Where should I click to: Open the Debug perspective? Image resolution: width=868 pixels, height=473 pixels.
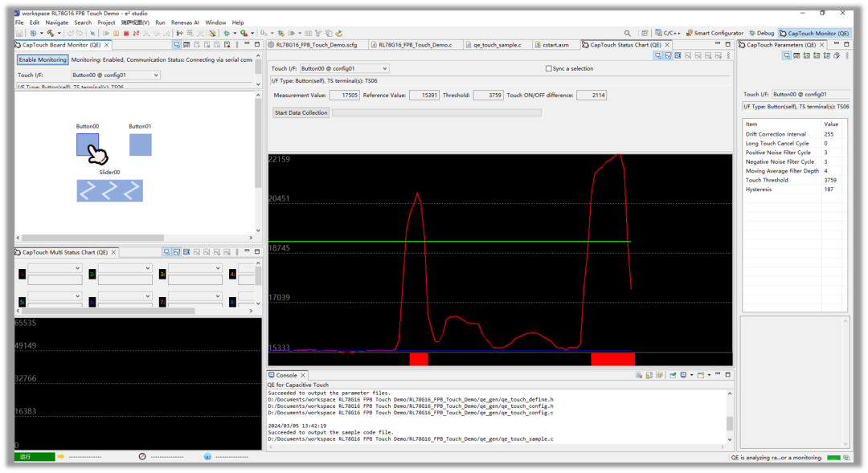tap(761, 34)
